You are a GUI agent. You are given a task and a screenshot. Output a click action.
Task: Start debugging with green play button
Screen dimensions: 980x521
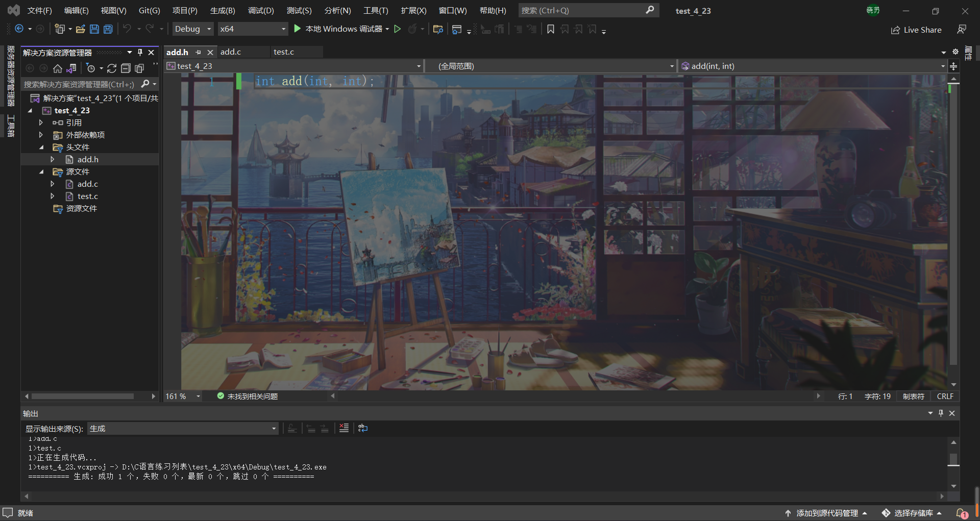click(x=297, y=29)
